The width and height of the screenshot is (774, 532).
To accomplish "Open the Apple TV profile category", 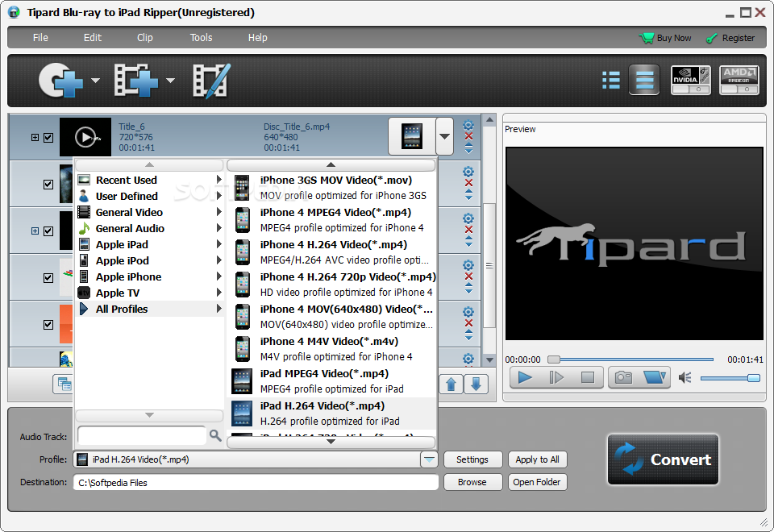I will tap(150, 293).
